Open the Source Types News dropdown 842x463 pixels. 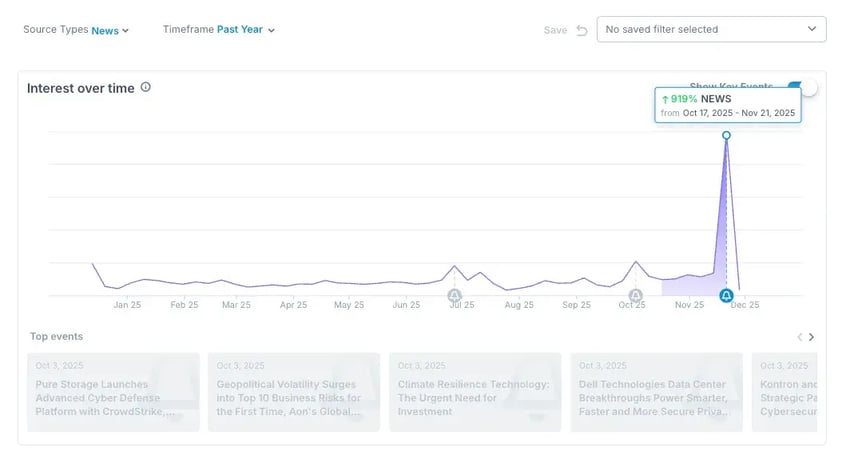tap(110, 31)
